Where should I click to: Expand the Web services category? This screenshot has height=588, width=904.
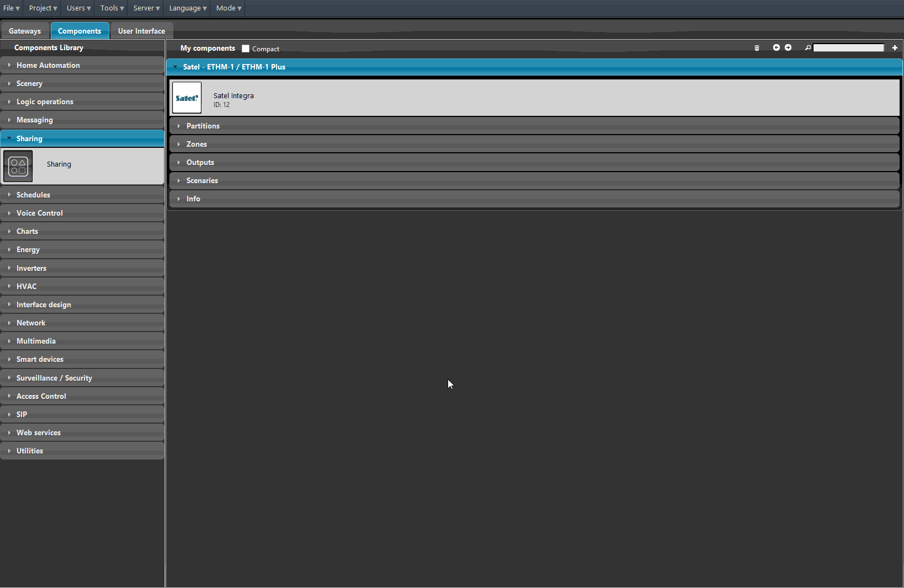pyautogui.click(x=82, y=432)
